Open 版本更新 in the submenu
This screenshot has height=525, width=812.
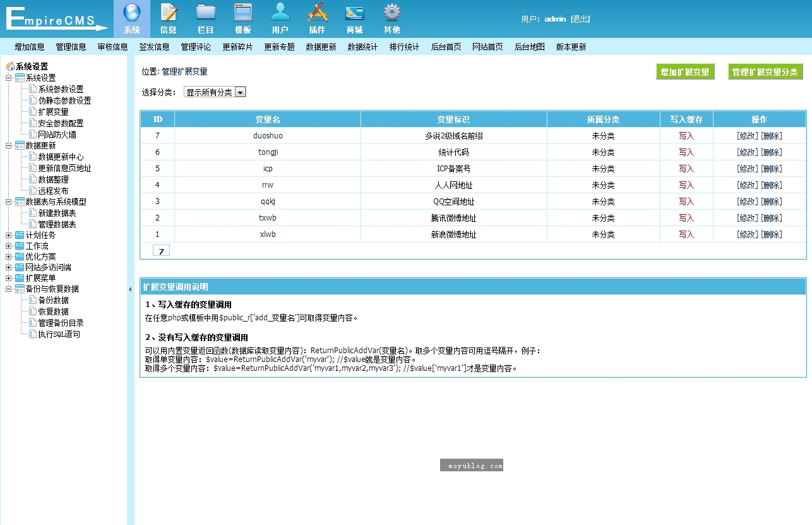click(x=571, y=47)
